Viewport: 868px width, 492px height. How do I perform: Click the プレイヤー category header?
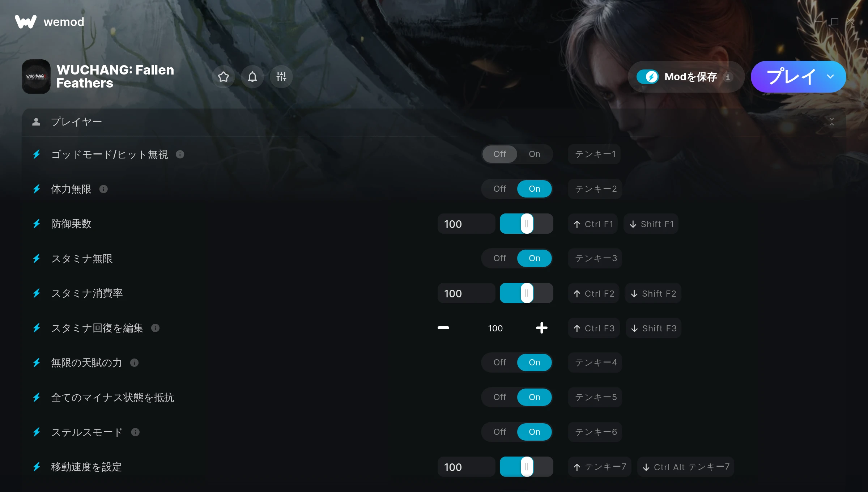click(434, 122)
